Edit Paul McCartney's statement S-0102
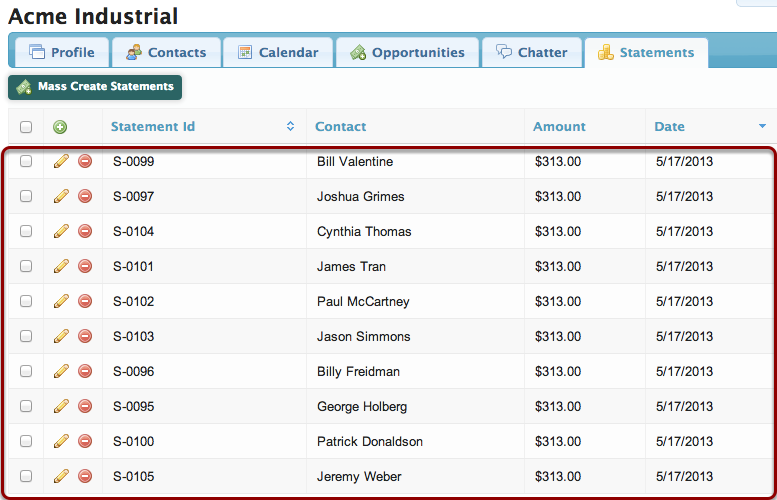Viewport: 777px width, 500px height. (x=61, y=301)
